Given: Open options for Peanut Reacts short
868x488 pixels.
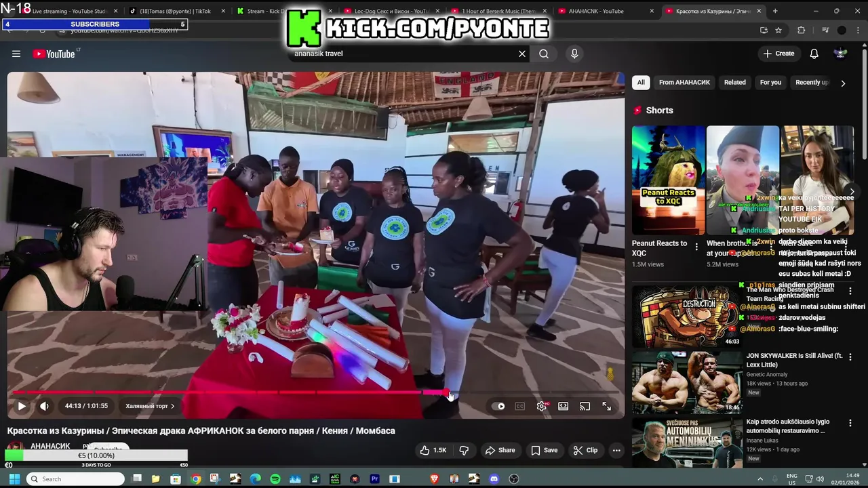Looking at the screenshot, I should [x=696, y=247].
